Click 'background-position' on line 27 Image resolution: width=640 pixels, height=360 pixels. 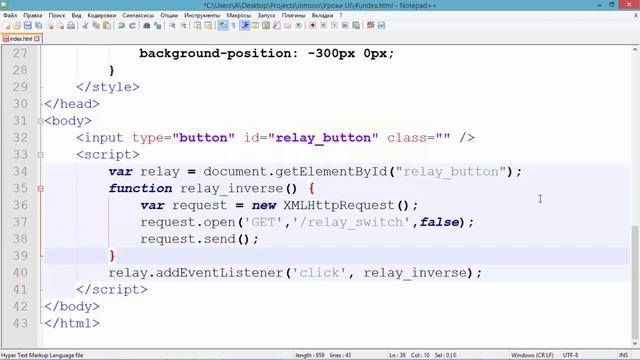215,53
